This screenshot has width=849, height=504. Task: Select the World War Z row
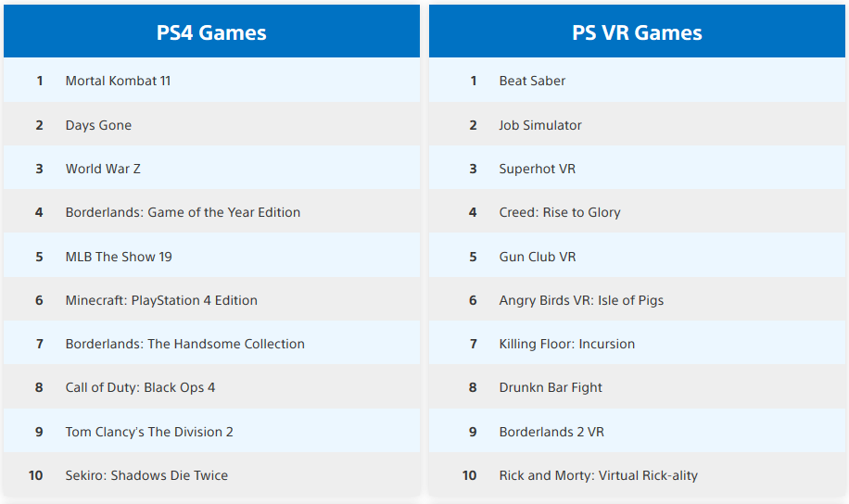click(103, 169)
